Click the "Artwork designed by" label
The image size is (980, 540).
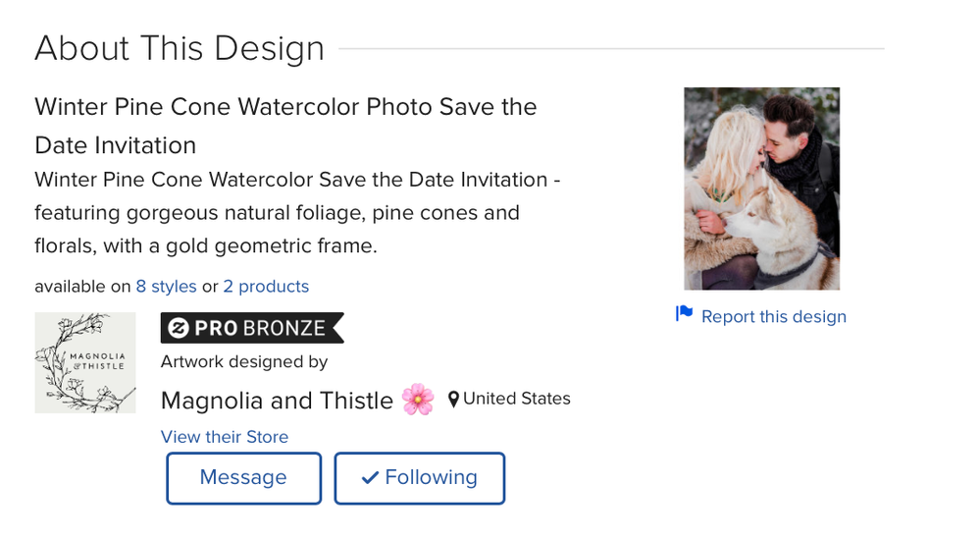click(244, 361)
